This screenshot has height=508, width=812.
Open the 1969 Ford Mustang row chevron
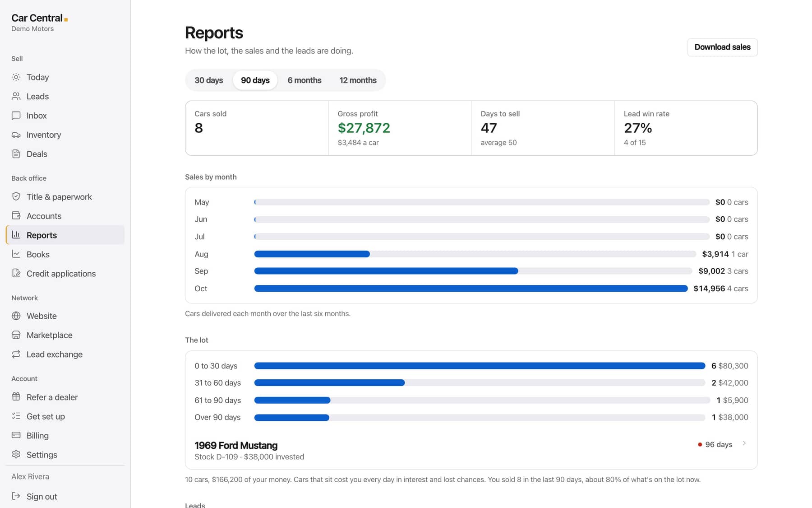coord(744,443)
